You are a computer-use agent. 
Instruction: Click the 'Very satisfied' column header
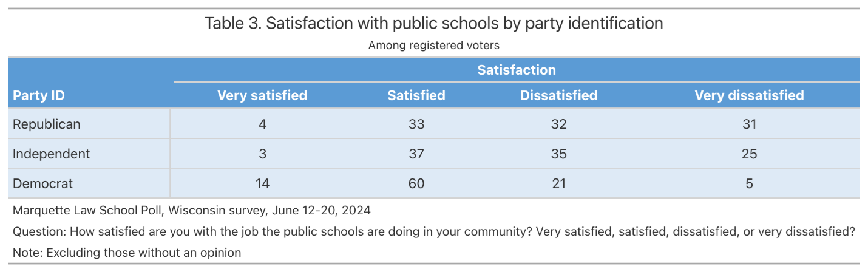[262, 95]
